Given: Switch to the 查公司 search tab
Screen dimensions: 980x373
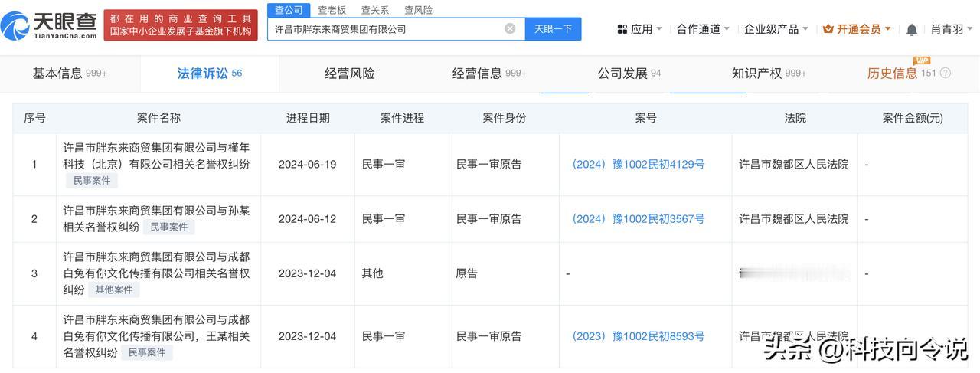Looking at the screenshot, I should coord(289,10).
